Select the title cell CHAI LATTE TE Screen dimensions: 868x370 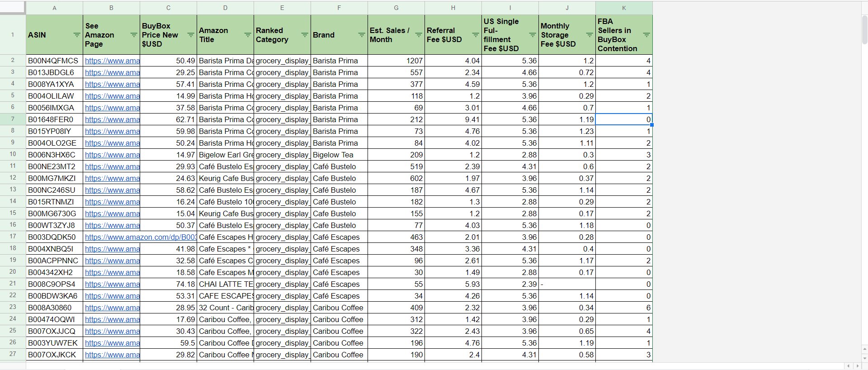pyautogui.click(x=226, y=284)
